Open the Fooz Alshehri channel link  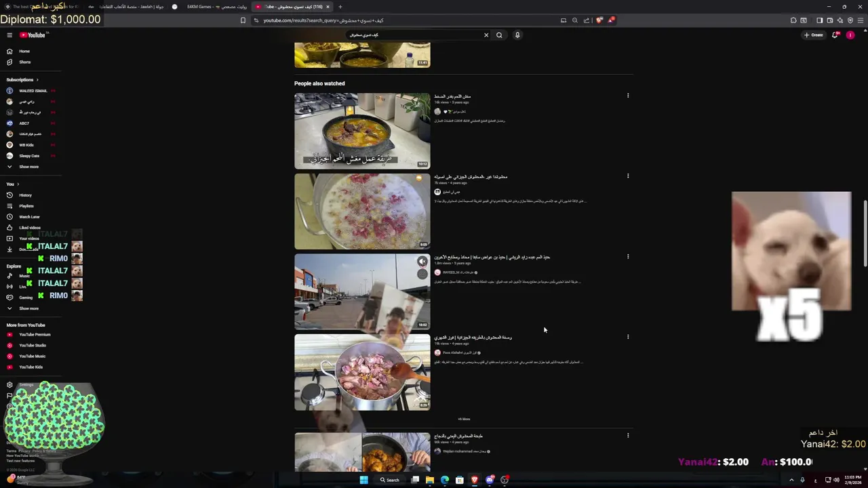tap(460, 352)
